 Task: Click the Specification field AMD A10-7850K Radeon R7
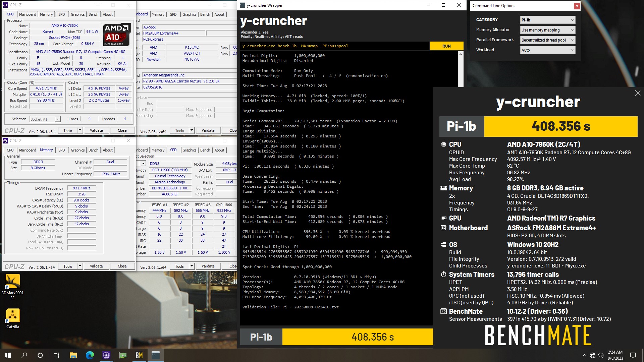[x=80, y=52]
